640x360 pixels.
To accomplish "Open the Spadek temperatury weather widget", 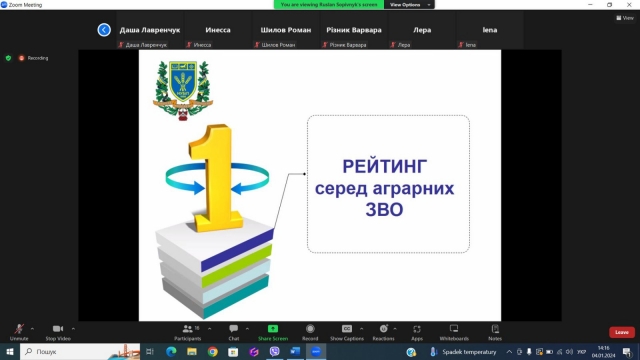I will coord(464,351).
